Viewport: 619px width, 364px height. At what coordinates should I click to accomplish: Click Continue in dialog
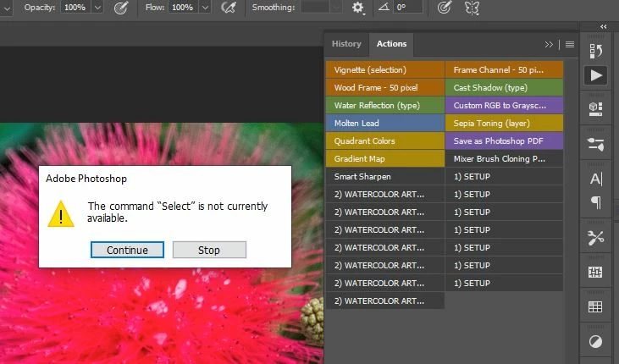[127, 250]
